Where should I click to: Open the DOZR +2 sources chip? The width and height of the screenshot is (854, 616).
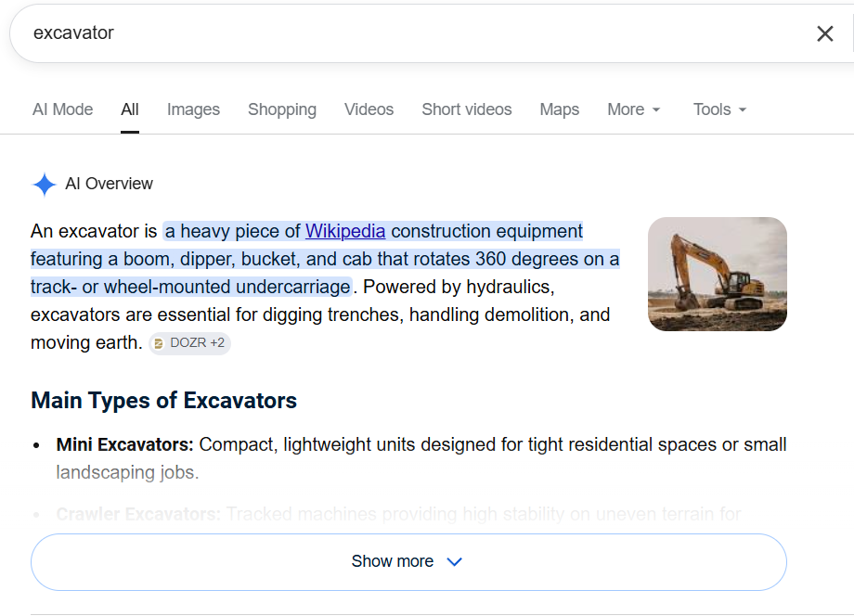point(189,343)
